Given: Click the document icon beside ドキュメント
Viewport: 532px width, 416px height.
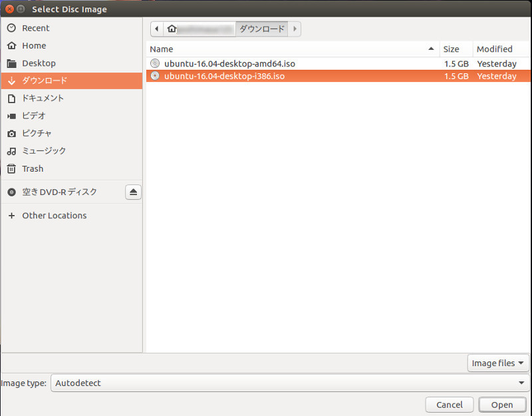Looking at the screenshot, I should pos(11,99).
